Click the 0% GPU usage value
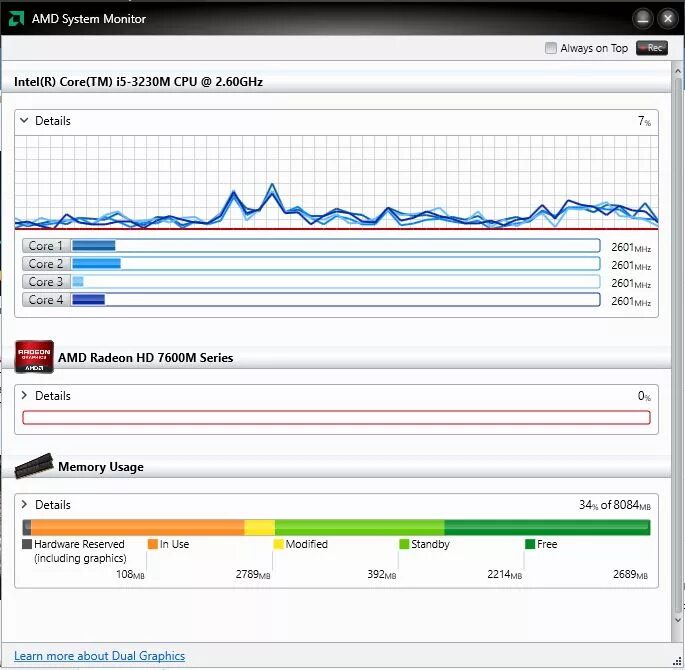 644,396
